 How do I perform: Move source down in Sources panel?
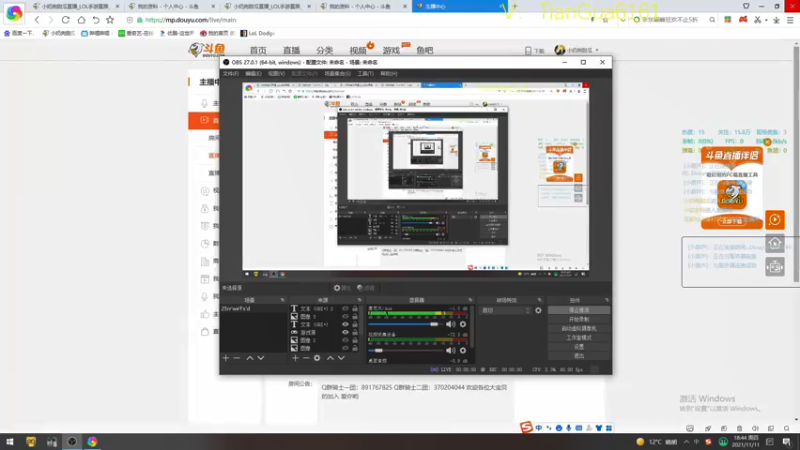coord(341,358)
